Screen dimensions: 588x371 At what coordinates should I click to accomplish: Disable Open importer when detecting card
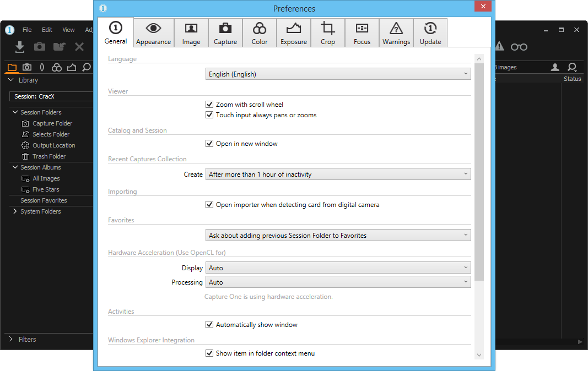click(x=209, y=204)
